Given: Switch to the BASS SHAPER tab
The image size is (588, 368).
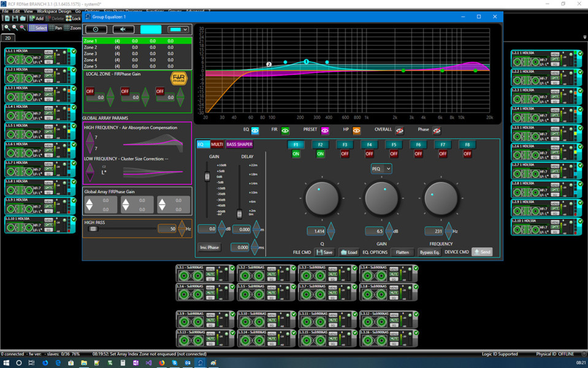Looking at the screenshot, I should (x=239, y=144).
